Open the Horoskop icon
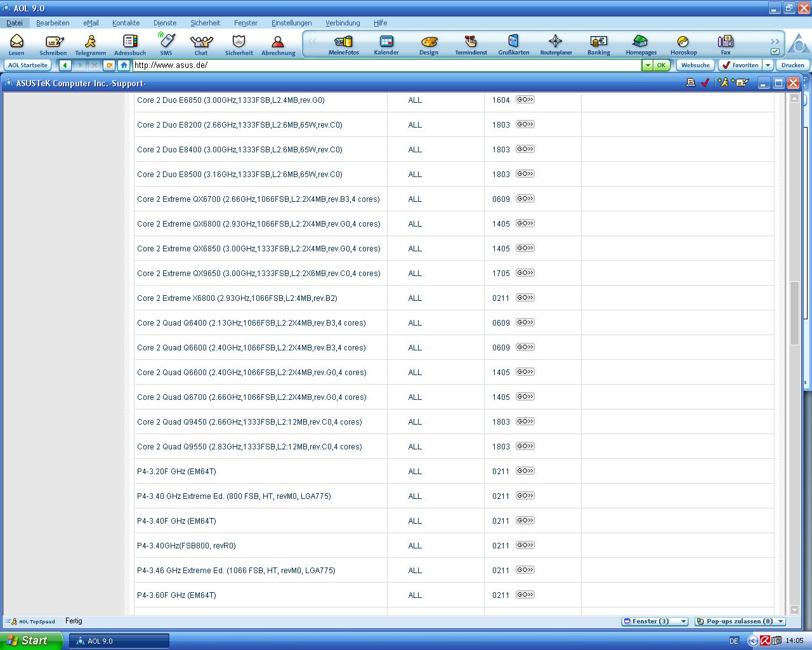 click(683, 44)
